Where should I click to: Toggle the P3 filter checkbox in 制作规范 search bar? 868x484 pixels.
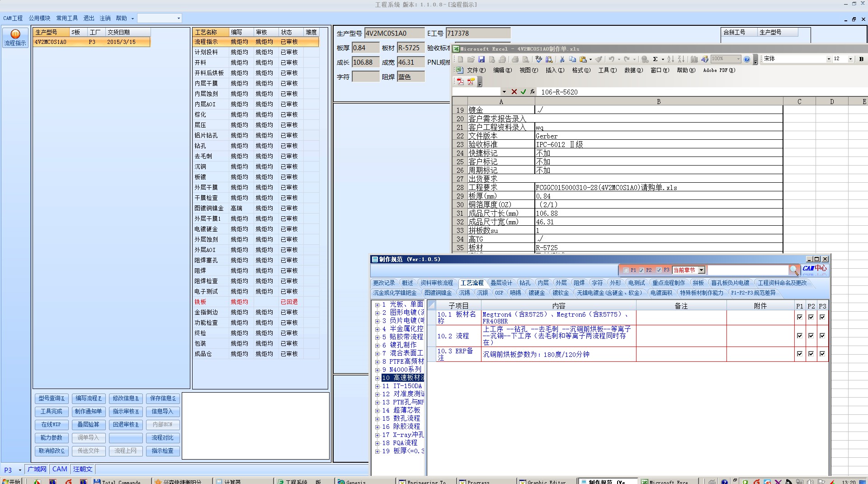point(659,270)
